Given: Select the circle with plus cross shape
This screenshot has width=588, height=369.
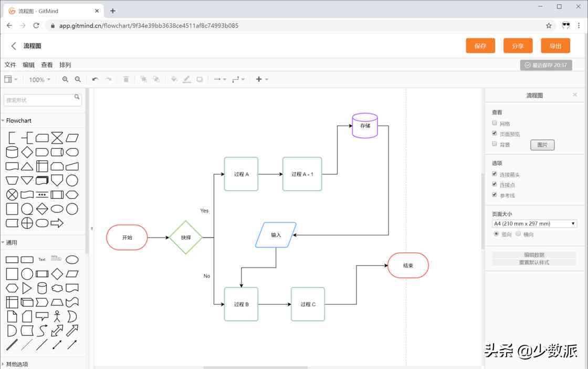Looking at the screenshot, I should click(x=27, y=223).
